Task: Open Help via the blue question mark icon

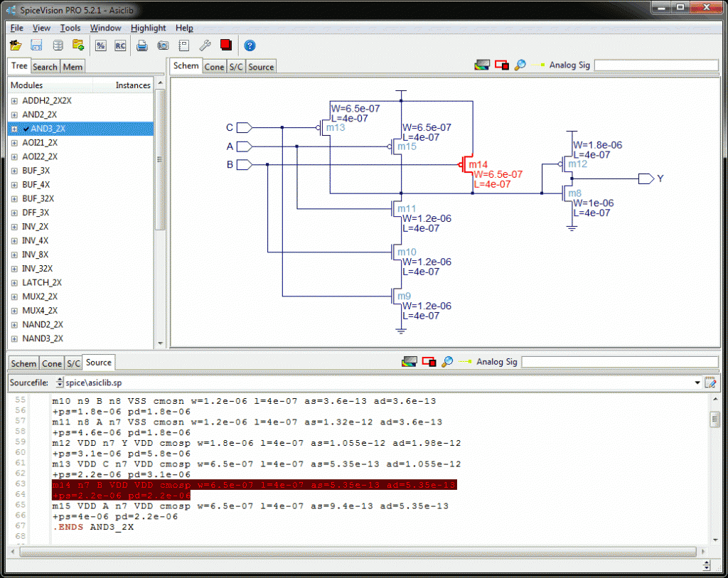Action: pos(250,45)
